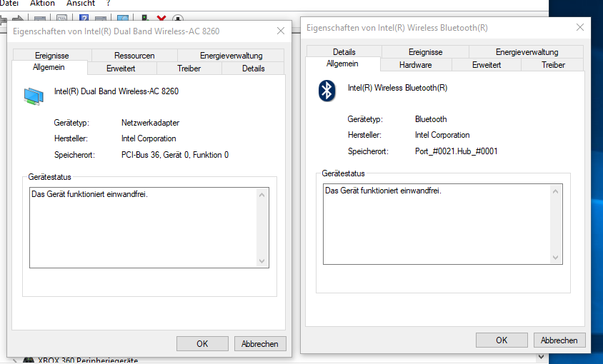Open Treiber tab in Wireless-AC dialog
Viewport: 603px width, 364px height.
pyautogui.click(x=189, y=69)
